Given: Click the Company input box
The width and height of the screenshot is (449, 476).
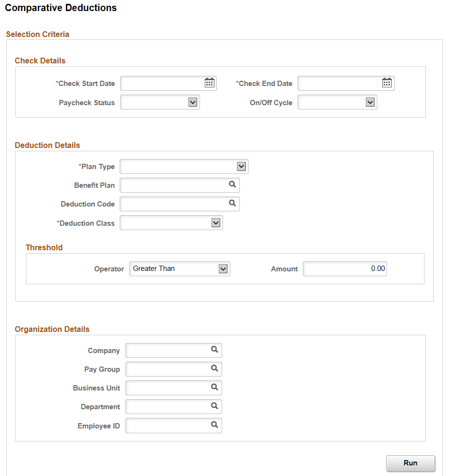Looking at the screenshot, I should point(168,350).
